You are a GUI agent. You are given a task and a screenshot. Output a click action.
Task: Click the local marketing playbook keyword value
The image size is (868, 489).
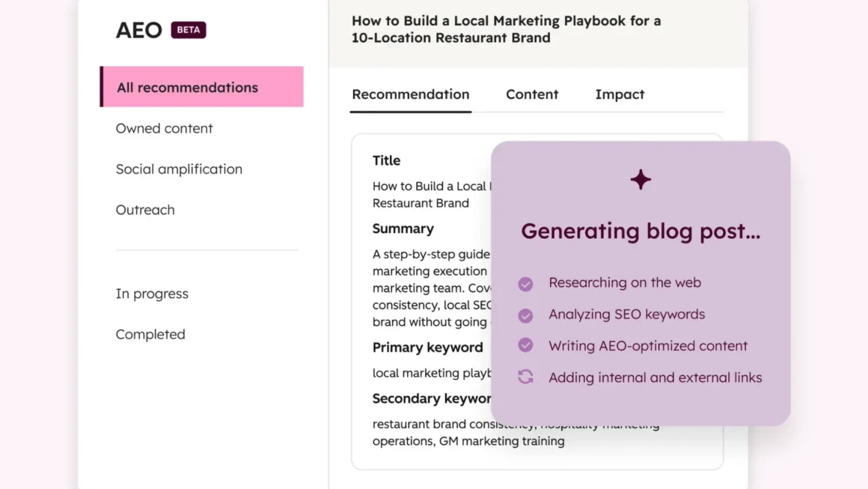[x=431, y=373]
